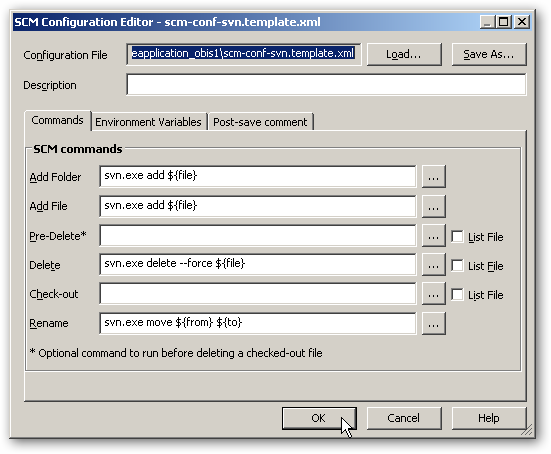Confirm with the OK button
551x454 pixels.
(319, 418)
